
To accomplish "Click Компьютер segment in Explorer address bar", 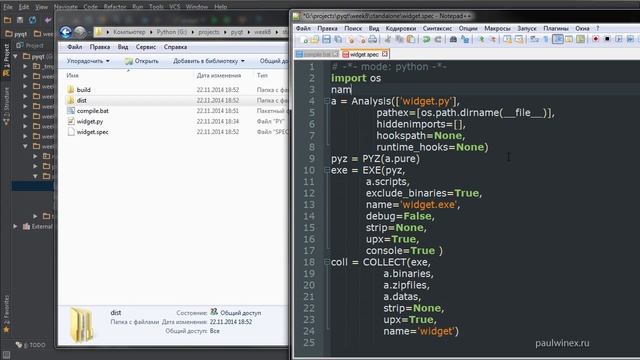I will click(x=129, y=32).
